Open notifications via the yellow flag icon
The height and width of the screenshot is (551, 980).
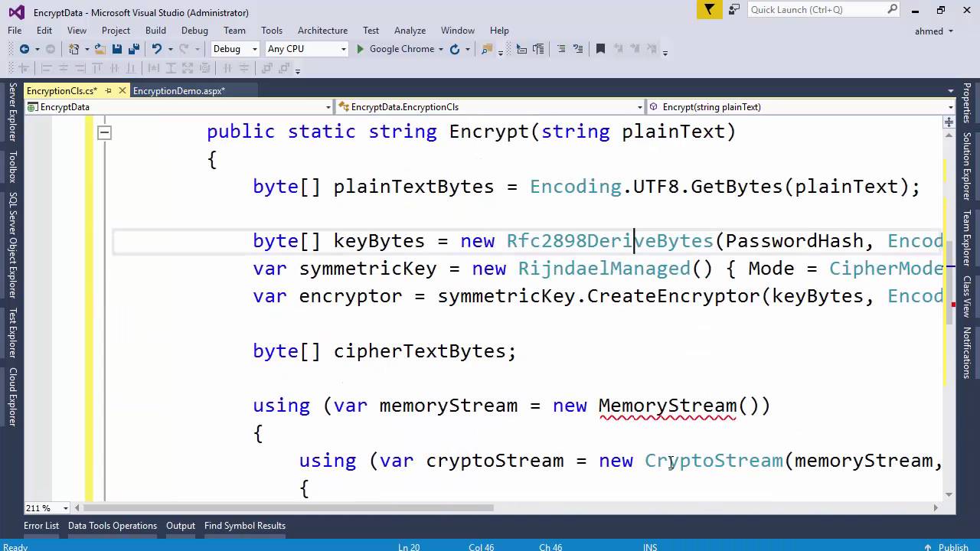tap(710, 10)
